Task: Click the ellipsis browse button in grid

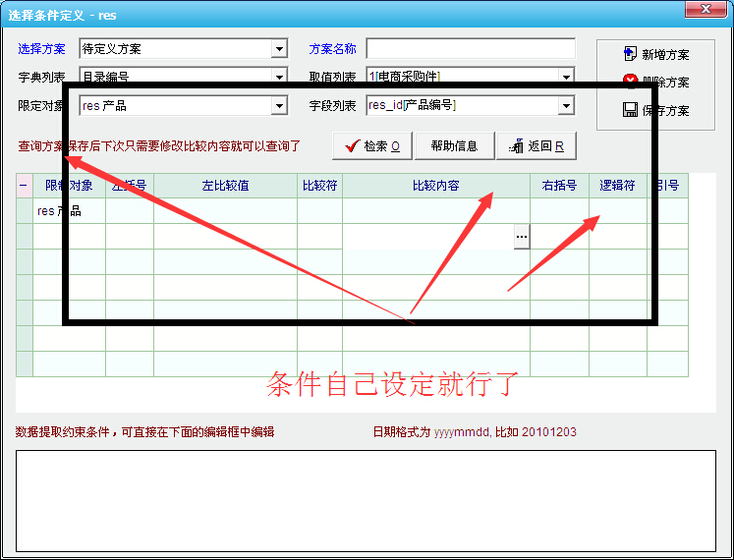Action: (x=522, y=237)
